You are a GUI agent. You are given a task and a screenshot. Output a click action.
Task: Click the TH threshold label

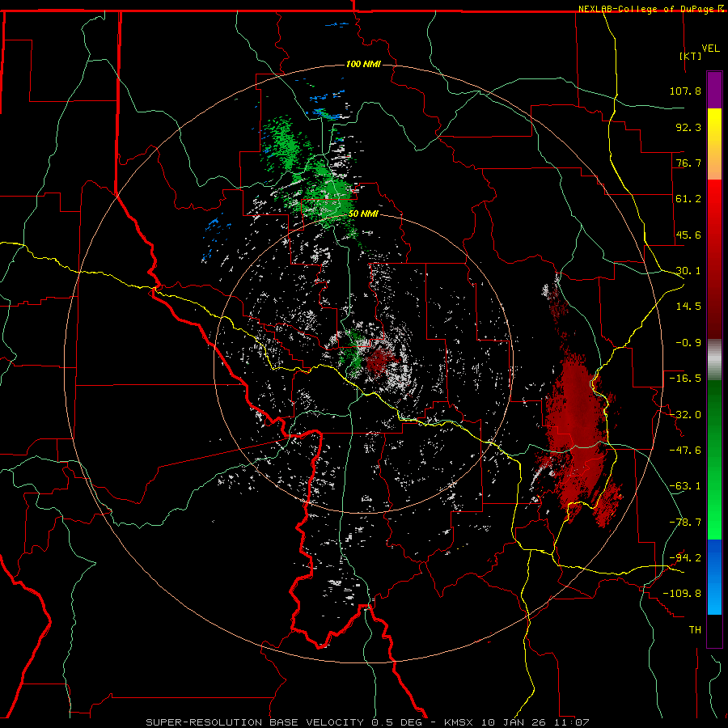(x=695, y=630)
